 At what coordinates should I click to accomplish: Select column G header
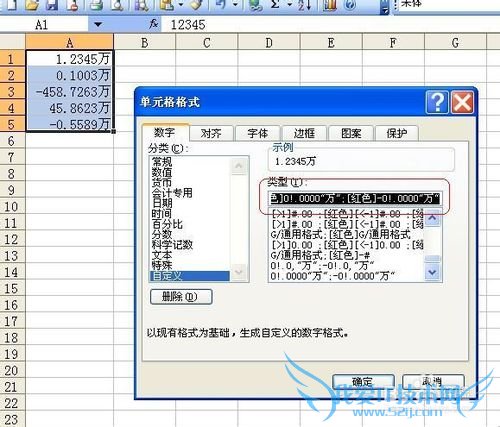click(x=455, y=42)
